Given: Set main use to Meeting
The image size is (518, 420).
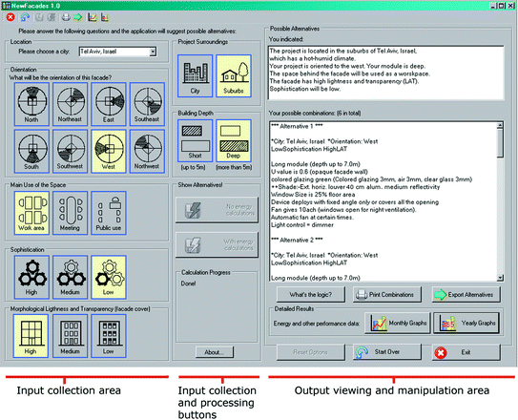Looking at the screenshot, I should click(70, 213).
